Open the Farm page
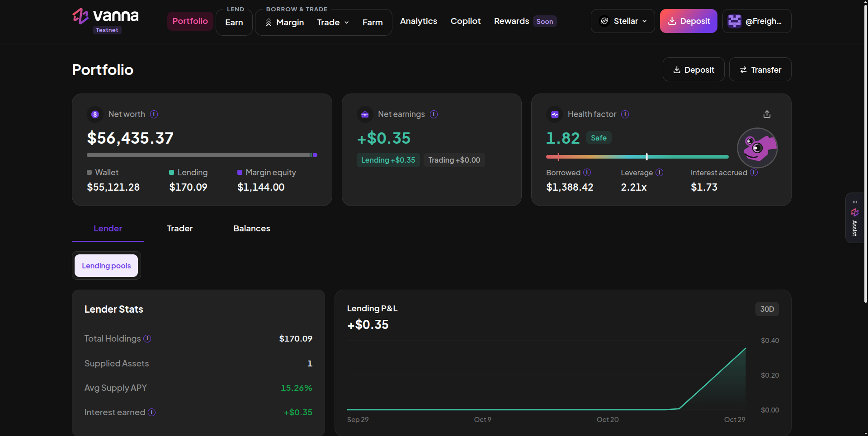This screenshot has height=436, width=868. pos(373,23)
